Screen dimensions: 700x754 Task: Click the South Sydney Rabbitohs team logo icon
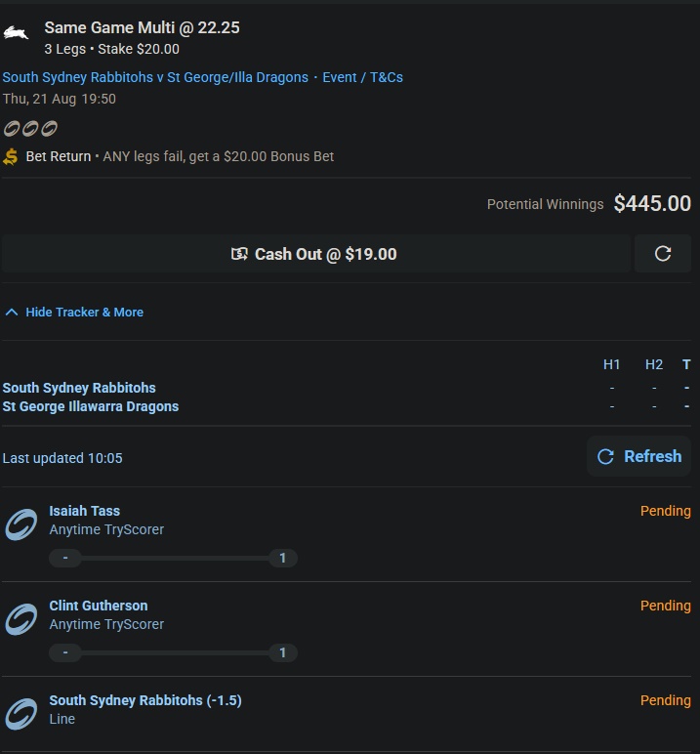pos(16,34)
